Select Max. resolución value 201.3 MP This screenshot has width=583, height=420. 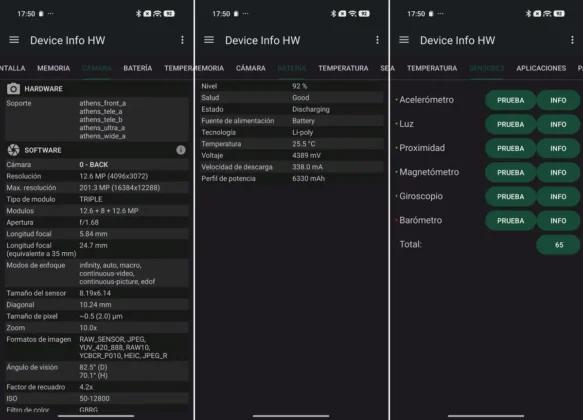pyautogui.click(x=119, y=188)
